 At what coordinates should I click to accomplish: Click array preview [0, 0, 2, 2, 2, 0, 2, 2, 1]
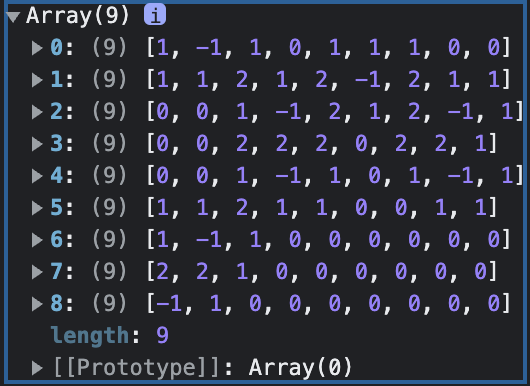click(x=322, y=144)
